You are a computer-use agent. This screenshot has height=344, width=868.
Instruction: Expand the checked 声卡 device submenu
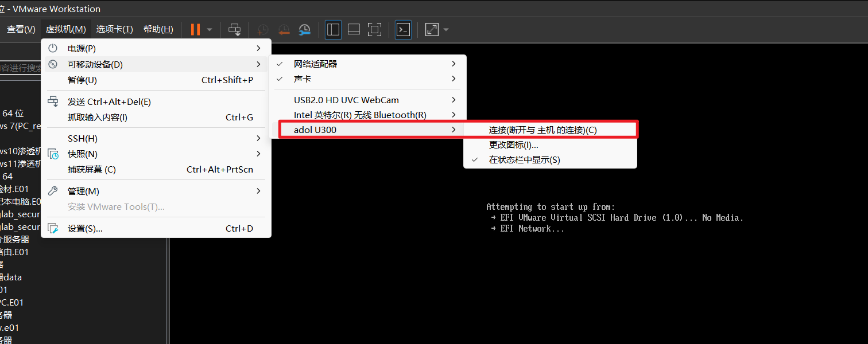coord(369,79)
